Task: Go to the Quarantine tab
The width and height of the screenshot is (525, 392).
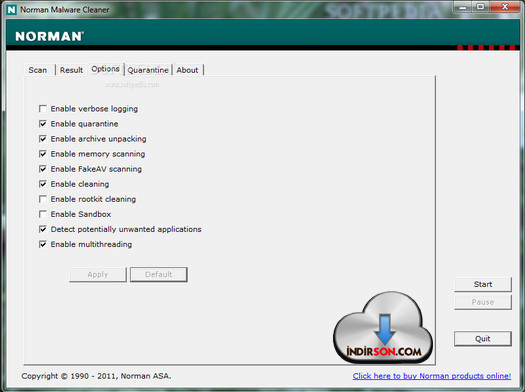Action: [x=148, y=70]
